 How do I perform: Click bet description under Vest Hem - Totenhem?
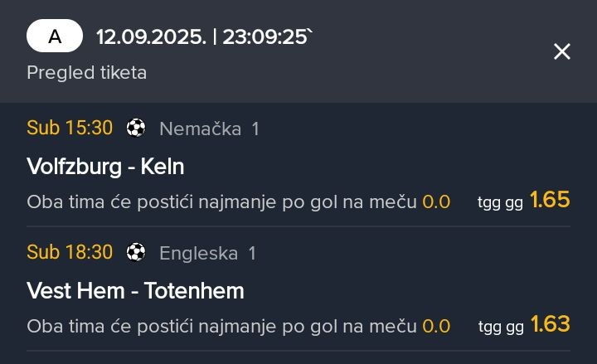(221, 327)
